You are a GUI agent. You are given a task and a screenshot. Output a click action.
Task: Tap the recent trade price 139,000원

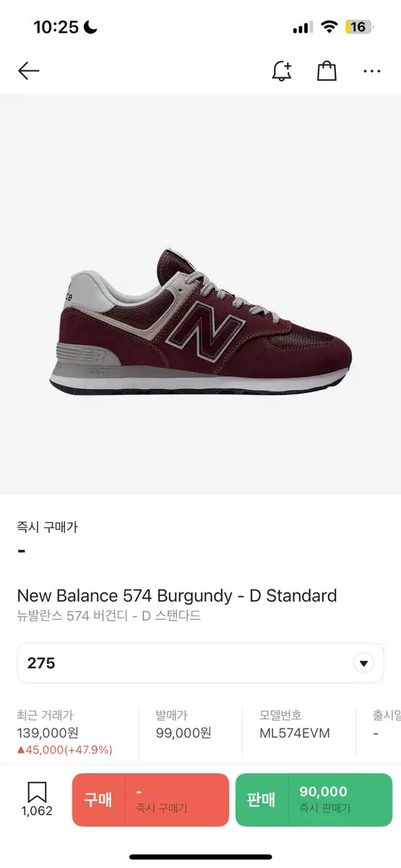(46, 733)
